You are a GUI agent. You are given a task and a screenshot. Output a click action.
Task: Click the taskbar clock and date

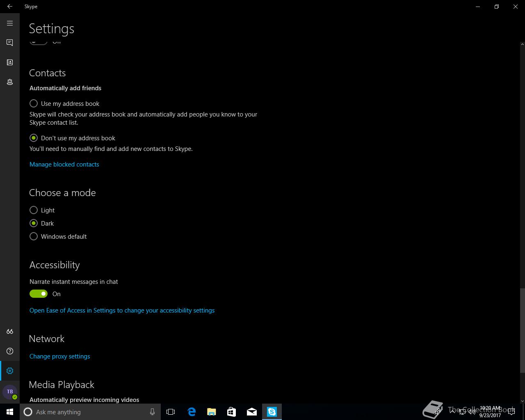tap(490, 412)
